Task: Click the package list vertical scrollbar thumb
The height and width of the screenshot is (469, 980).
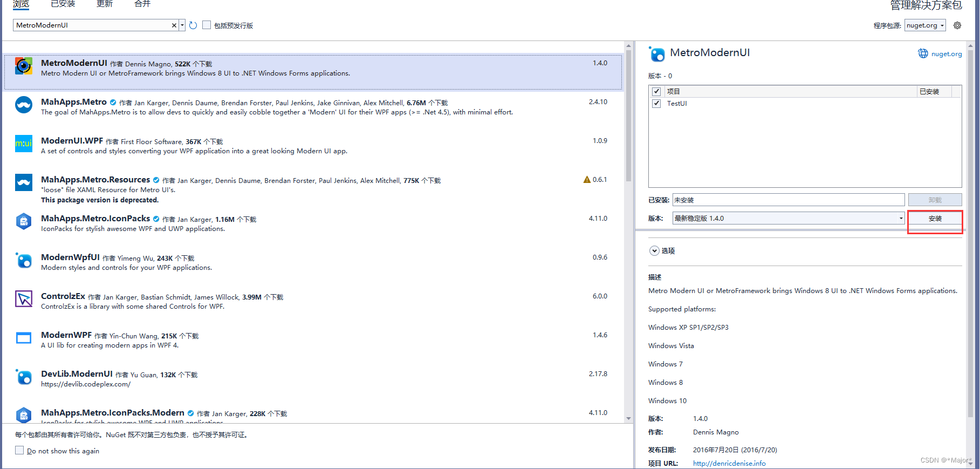Action: (x=628, y=116)
